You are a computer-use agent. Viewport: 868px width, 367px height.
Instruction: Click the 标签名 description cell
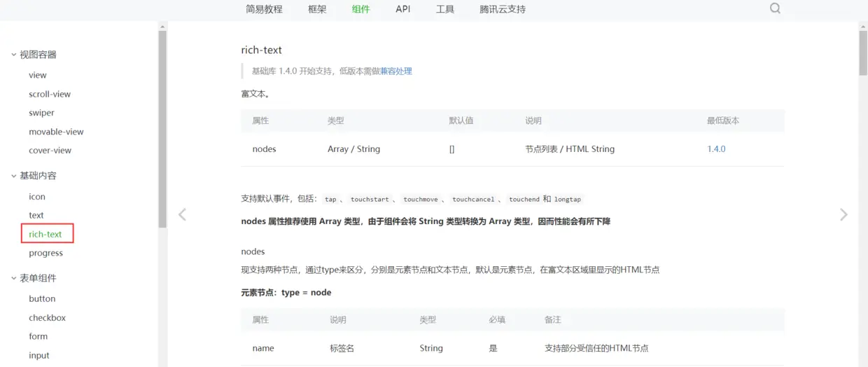coord(342,348)
